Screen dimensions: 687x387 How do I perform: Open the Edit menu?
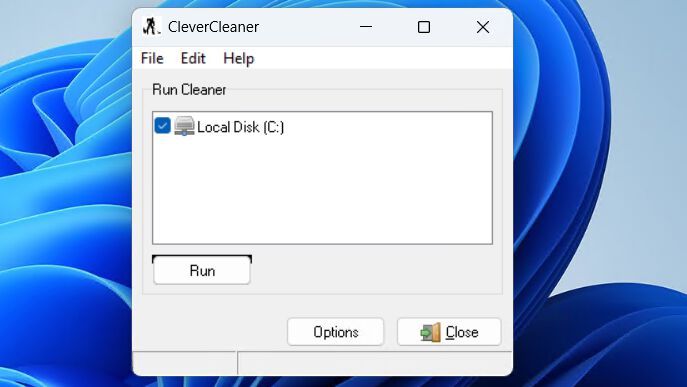[193, 58]
